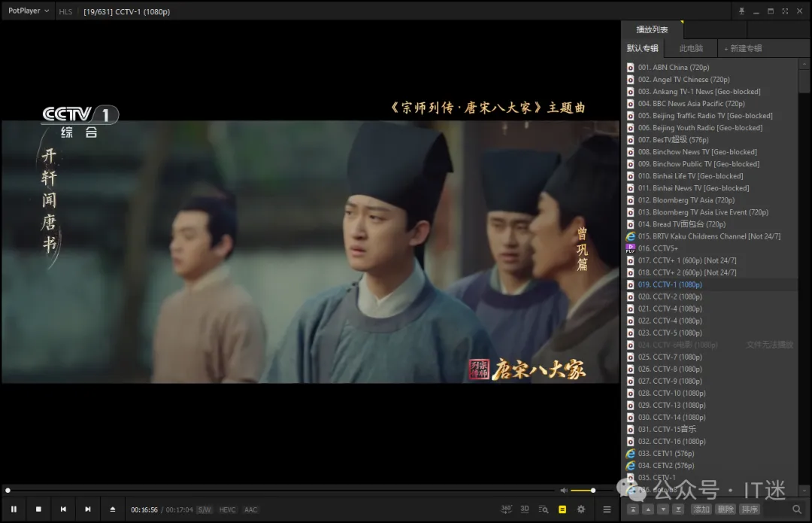
Task: Mute audio with the speaker icon
Action: [x=564, y=491]
